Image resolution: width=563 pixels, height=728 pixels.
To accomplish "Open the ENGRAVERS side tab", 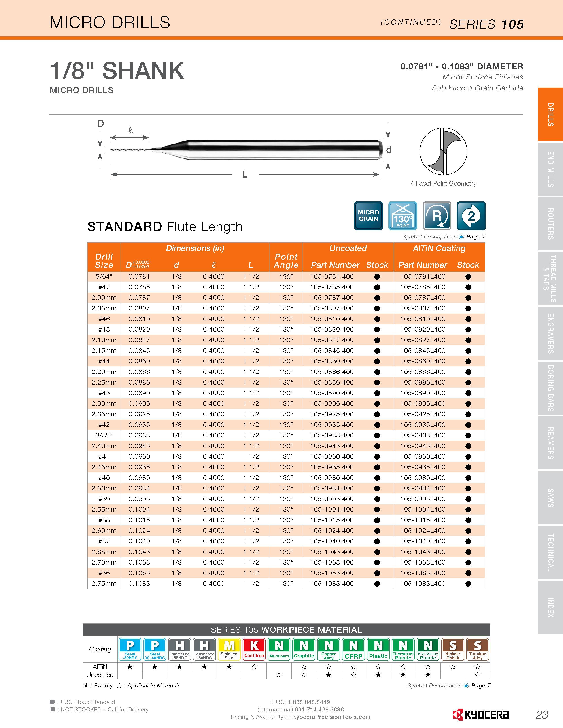I will 550,334.
